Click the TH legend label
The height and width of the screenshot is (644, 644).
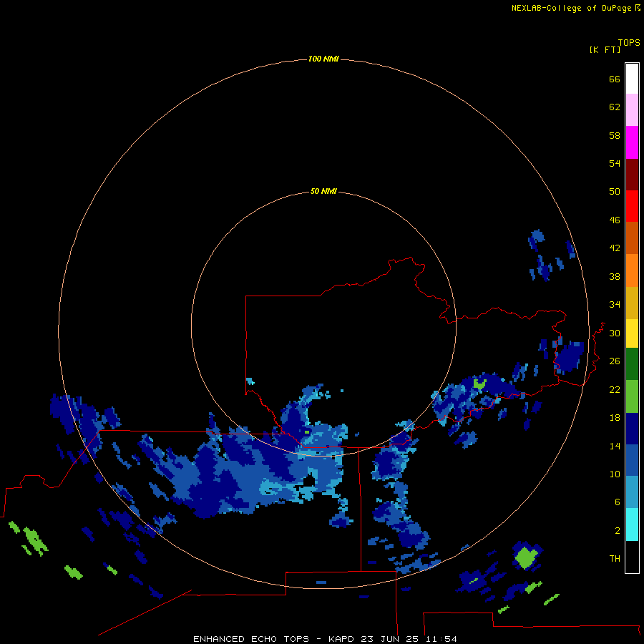coord(615,558)
